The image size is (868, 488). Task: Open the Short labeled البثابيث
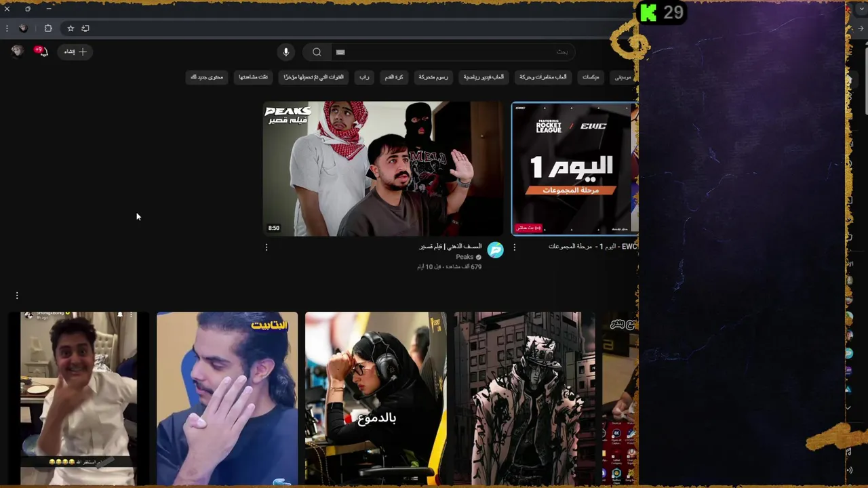point(227,399)
